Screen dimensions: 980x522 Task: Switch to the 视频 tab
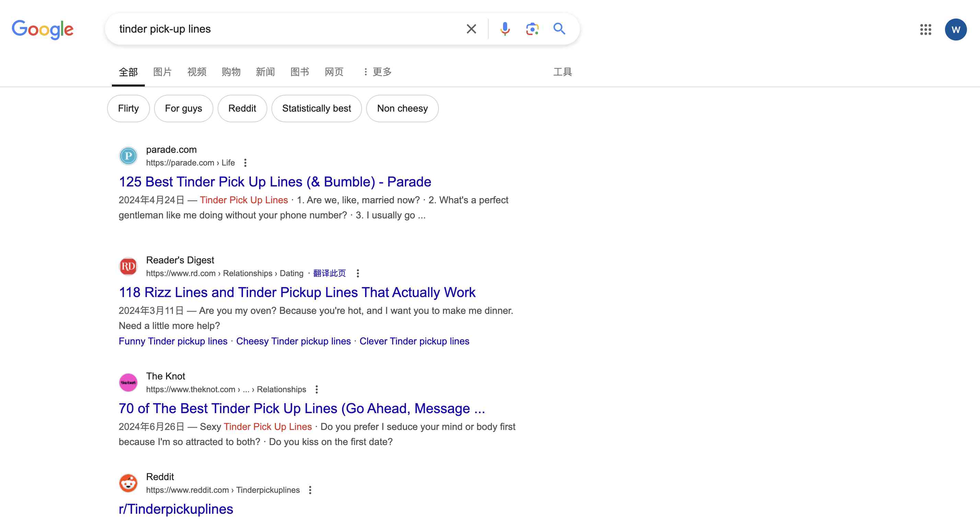(x=197, y=71)
